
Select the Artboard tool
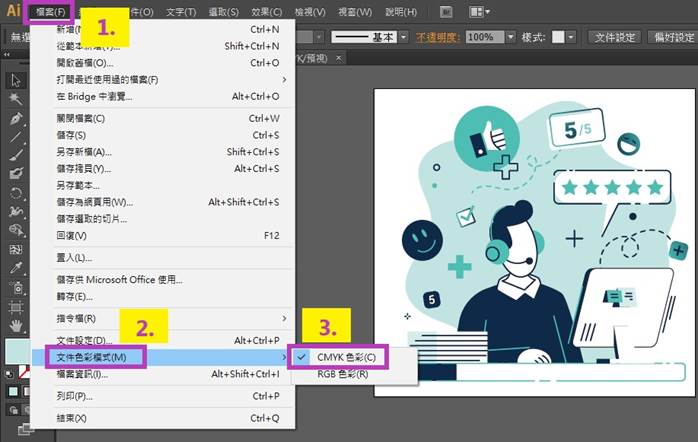pyautogui.click(x=16, y=307)
